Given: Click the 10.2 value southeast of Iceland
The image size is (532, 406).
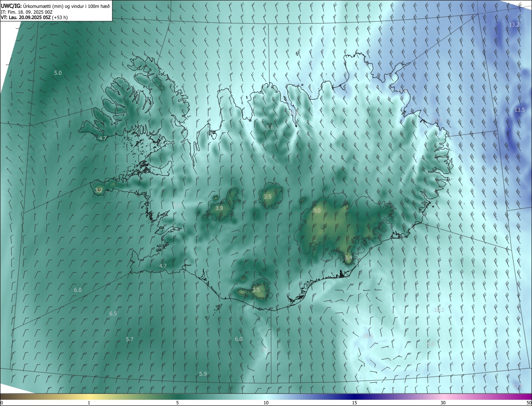Looking at the screenshot, I should click(439, 310).
